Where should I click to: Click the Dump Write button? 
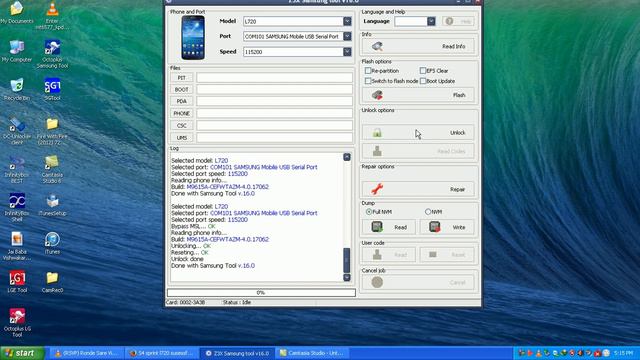(x=447, y=227)
